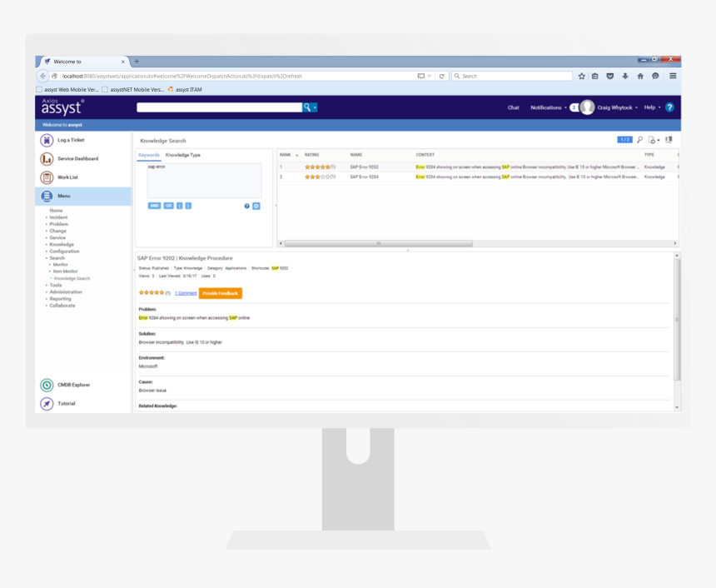Insert the open parenthesis button
716x588 pixels.
tap(180, 206)
